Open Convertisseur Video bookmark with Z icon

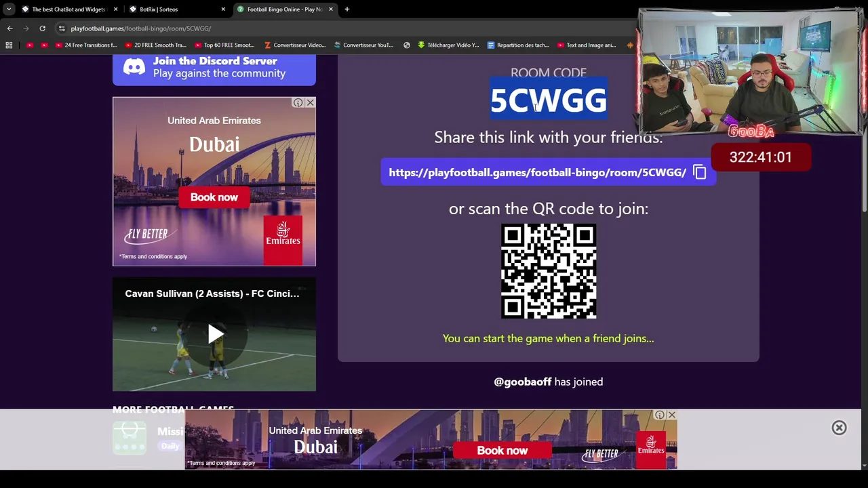(295, 45)
